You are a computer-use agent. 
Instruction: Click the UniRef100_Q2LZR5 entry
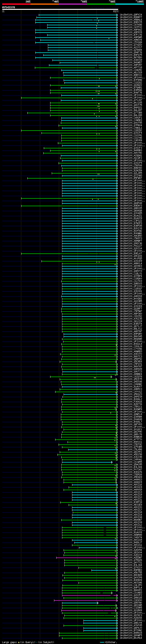(131, 173)
